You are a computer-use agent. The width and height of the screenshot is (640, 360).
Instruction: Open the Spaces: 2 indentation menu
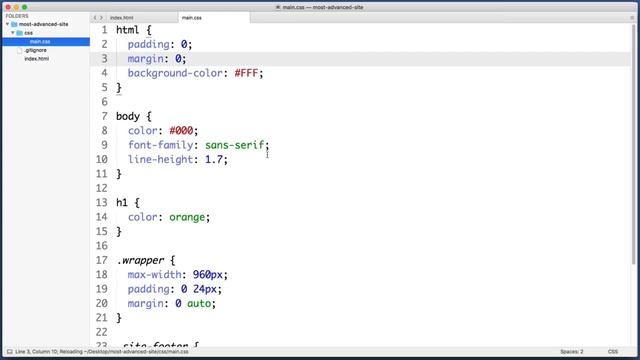pos(571,351)
